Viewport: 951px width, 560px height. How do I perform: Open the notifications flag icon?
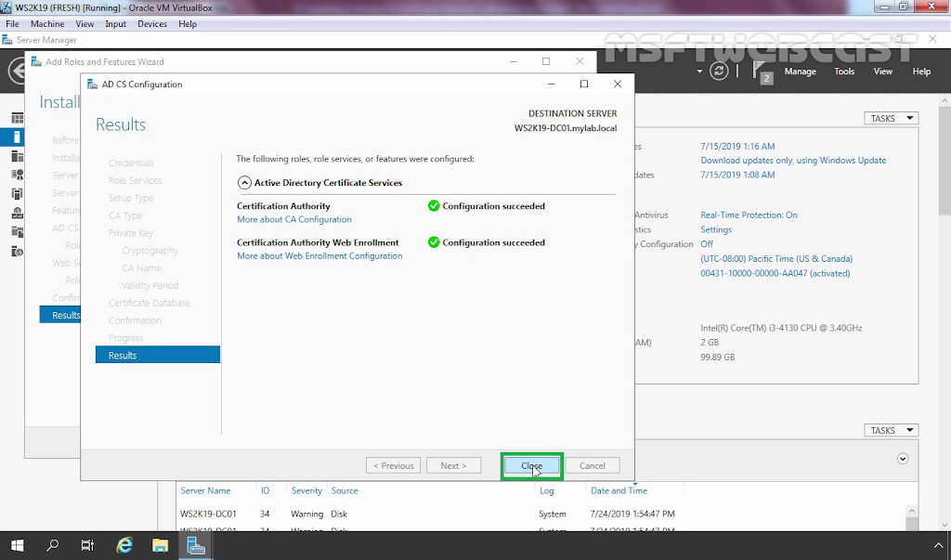click(x=762, y=71)
